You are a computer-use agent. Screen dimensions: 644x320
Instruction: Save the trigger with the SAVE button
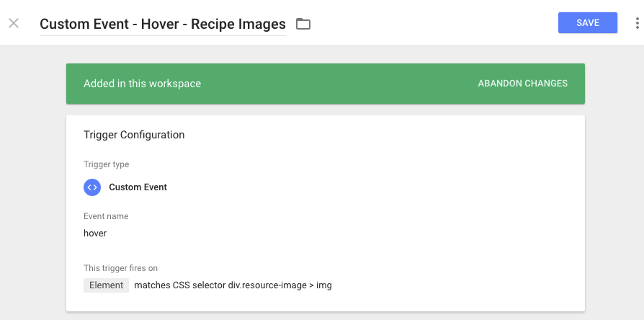pyautogui.click(x=588, y=22)
